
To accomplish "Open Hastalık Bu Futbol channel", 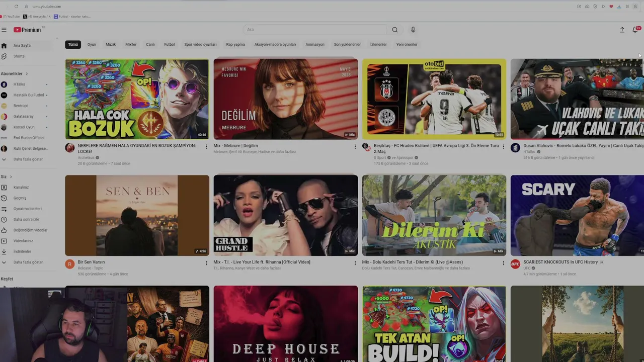I will coord(26,95).
